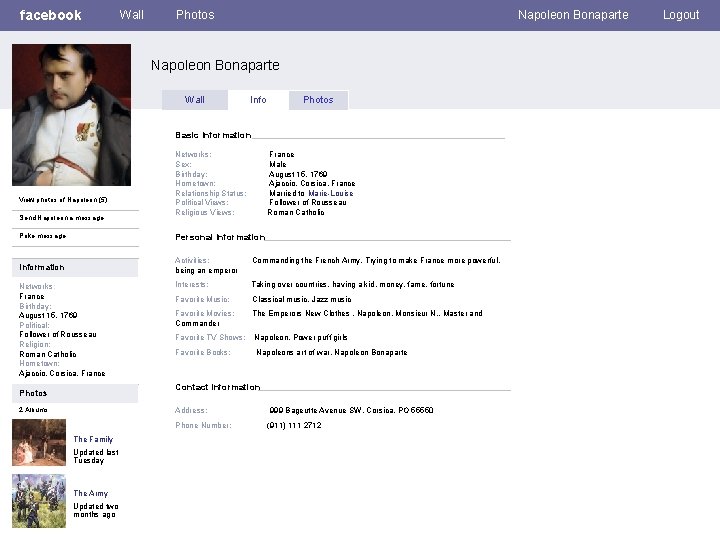Click Follower of Rousseau in the sidebar
Image resolution: width=720 pixels, height=540 pixels.
coord(58,335)
